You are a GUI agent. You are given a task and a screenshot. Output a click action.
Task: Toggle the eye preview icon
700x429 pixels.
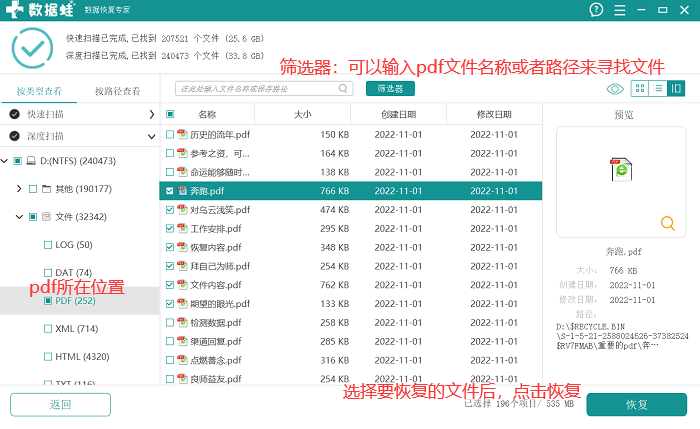click(x=615, y=89)
